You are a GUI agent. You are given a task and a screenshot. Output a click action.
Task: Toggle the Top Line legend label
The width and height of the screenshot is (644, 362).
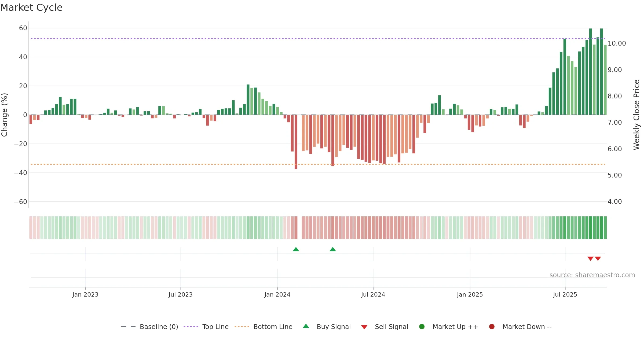click(215, 327)
